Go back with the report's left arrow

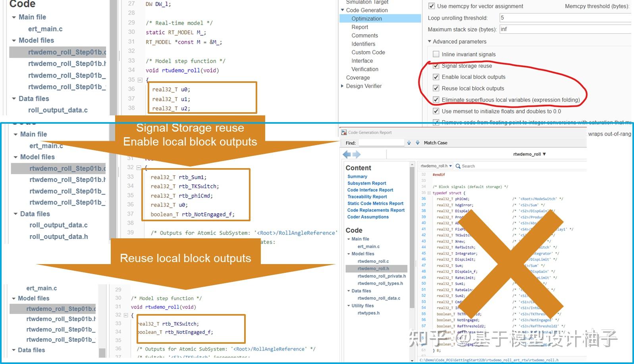(347, 155)
